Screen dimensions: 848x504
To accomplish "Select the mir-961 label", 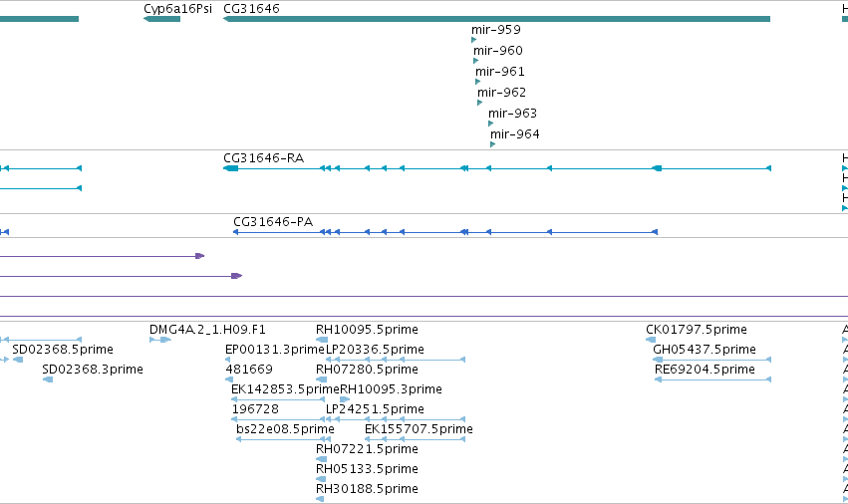I will (x=499, y=72).
